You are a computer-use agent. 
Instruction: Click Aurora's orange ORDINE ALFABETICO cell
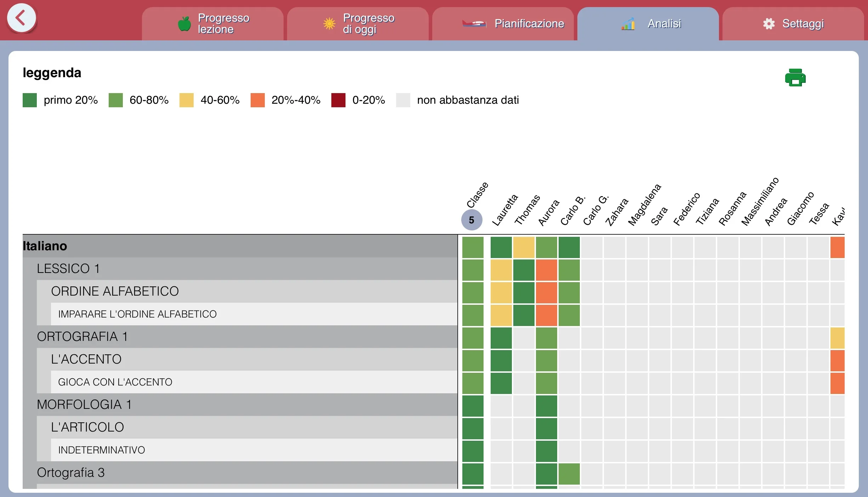tap(547, 293)
